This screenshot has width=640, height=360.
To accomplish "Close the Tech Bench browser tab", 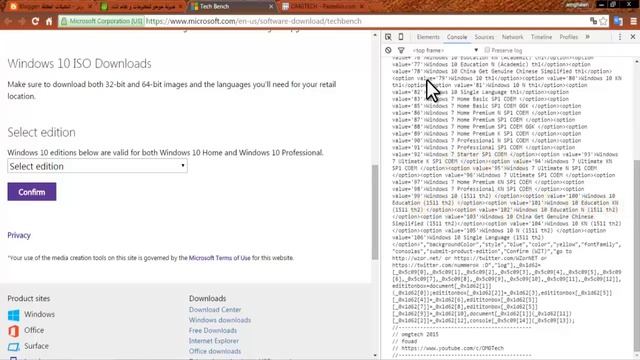I will (x=271, y=7).
